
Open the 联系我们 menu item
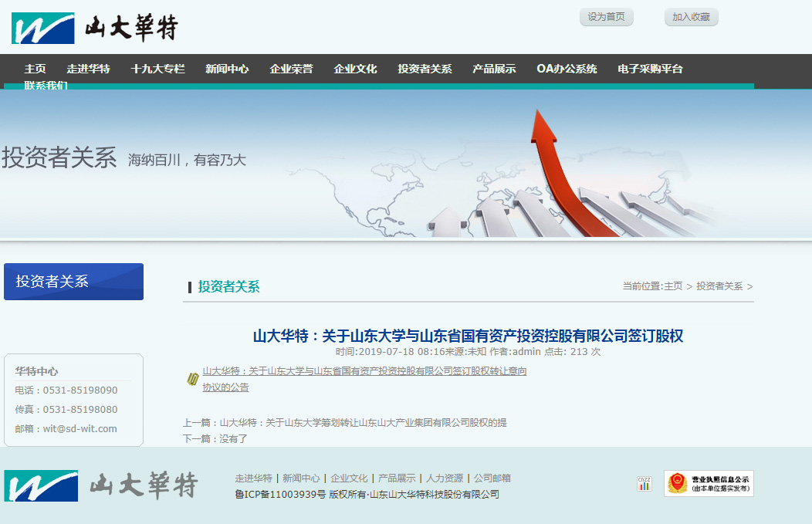point(46,85)
